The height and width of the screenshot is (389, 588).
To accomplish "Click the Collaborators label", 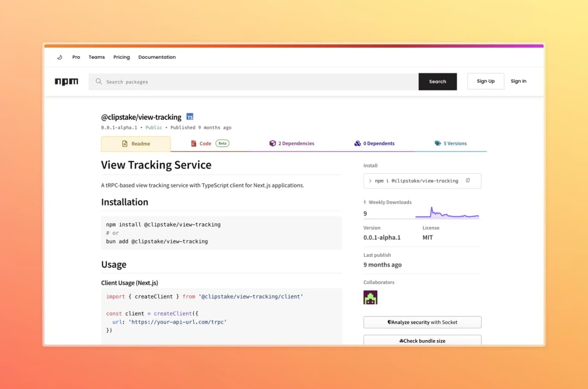I will (x=379, y=282).
